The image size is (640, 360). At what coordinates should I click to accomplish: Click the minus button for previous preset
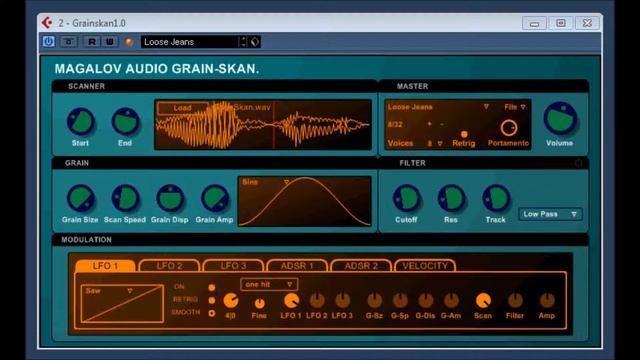[x=442, y=124]
